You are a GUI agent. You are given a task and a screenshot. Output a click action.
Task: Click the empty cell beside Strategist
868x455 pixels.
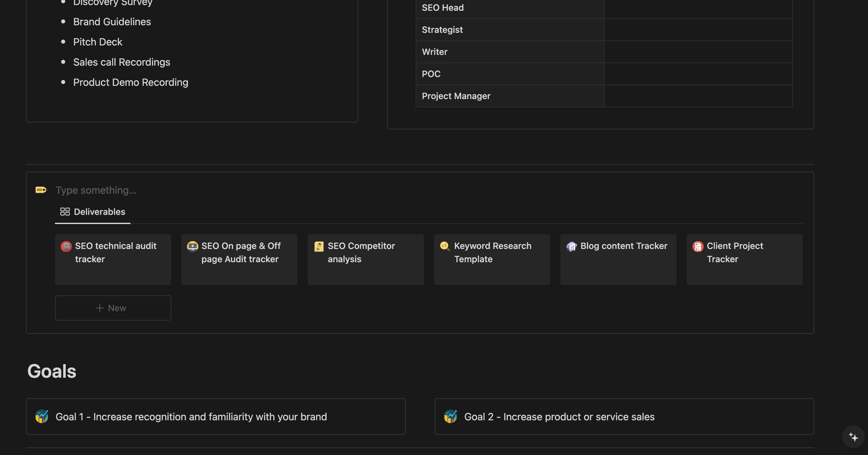tap(698, 30)
